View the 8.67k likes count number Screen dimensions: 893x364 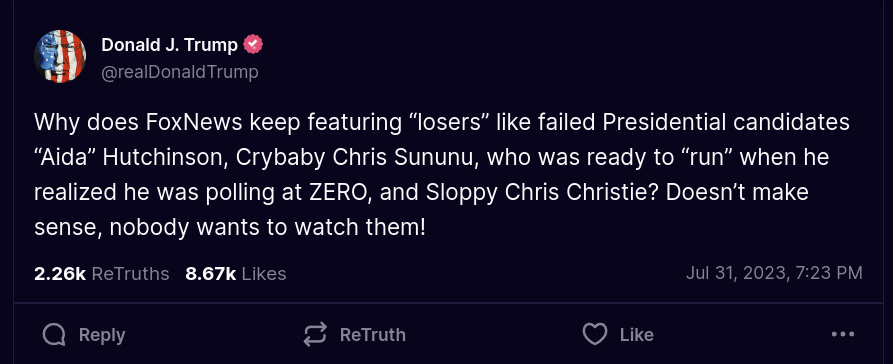click(x=211, y=274)
